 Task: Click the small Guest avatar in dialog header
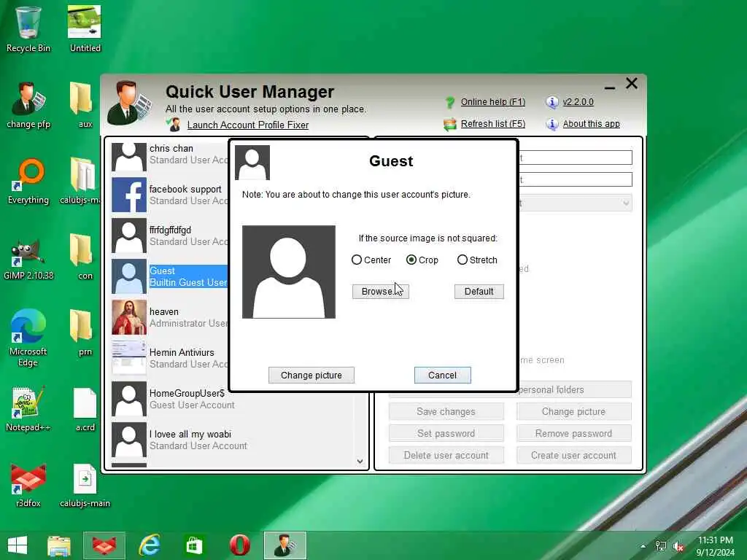pos(252,163)
